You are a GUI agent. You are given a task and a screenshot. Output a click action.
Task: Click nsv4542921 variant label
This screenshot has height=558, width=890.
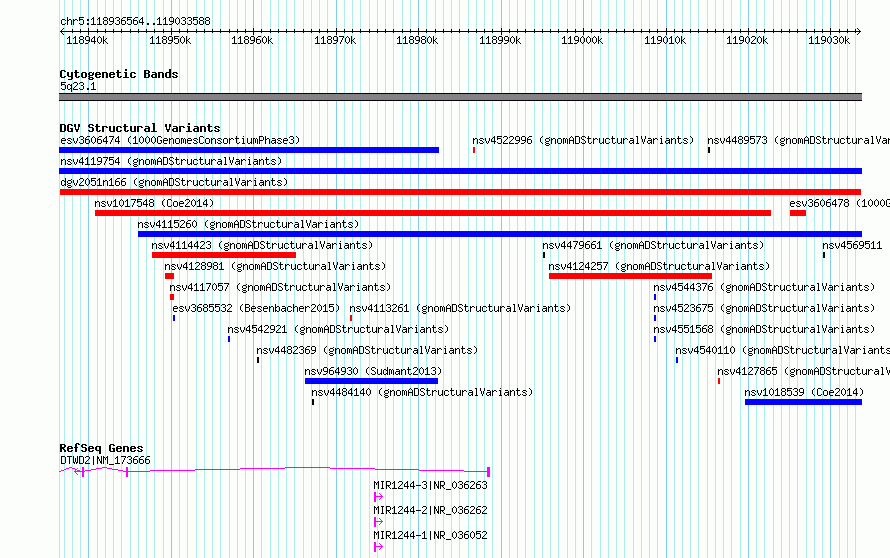click(338, 329)
